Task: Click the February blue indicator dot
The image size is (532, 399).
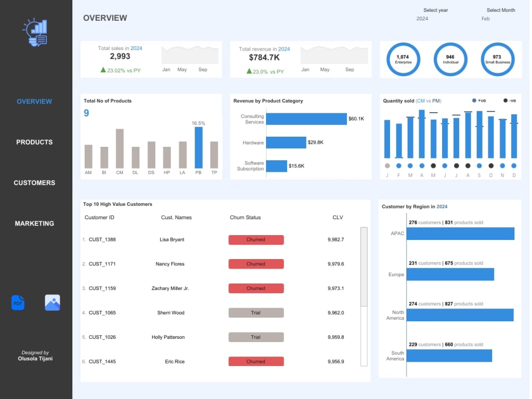Action: 398,166
